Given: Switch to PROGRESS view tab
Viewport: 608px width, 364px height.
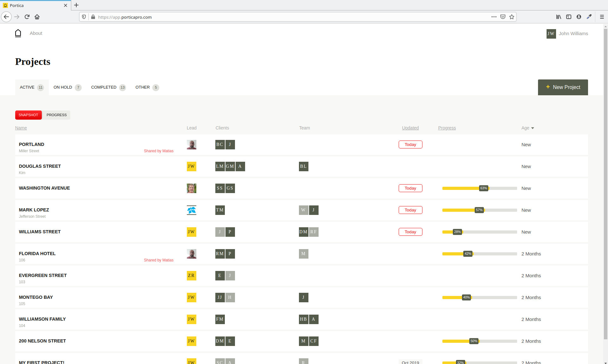Looking at the screenshot, I should coord(57,115).
